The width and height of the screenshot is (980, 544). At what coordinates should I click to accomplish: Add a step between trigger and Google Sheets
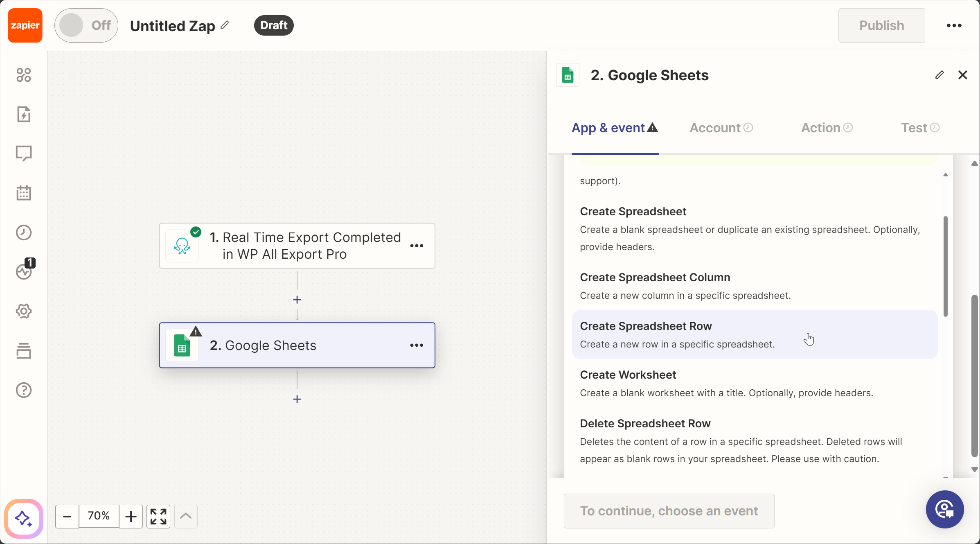click(297, 300)
